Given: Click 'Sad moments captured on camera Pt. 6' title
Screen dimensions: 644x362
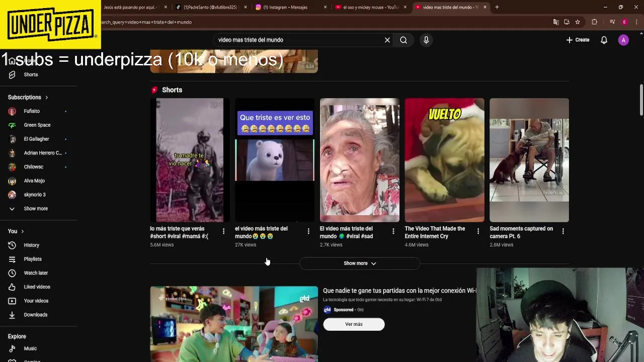Looking at the screenshot, I should (x=521, y=232).
